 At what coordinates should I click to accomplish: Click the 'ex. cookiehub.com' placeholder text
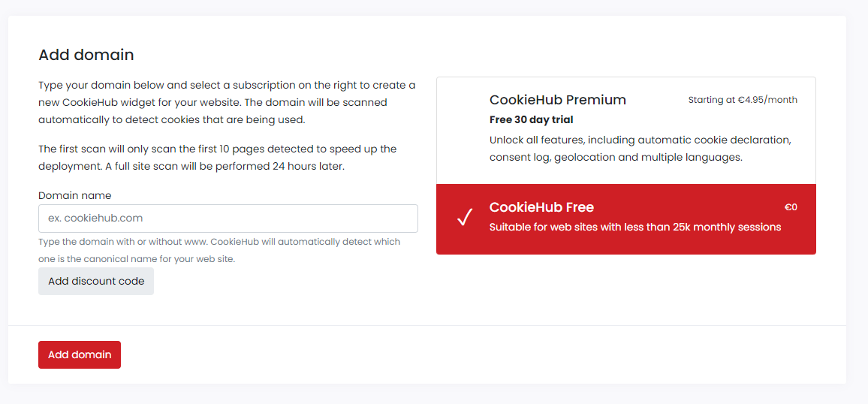(95, 218)
